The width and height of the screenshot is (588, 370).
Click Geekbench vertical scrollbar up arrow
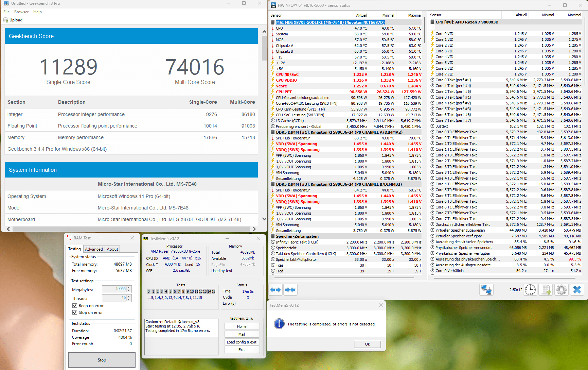point(264,32)
